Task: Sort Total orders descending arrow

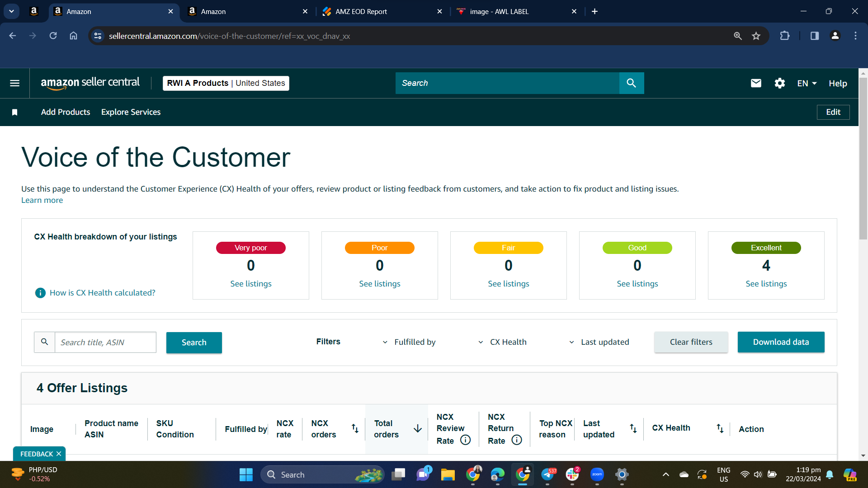Action: pyautogui.click(x=418, y=428)
